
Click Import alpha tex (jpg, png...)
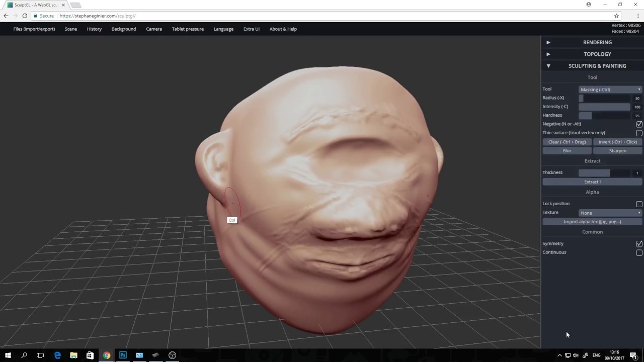[x=592, y=221]
